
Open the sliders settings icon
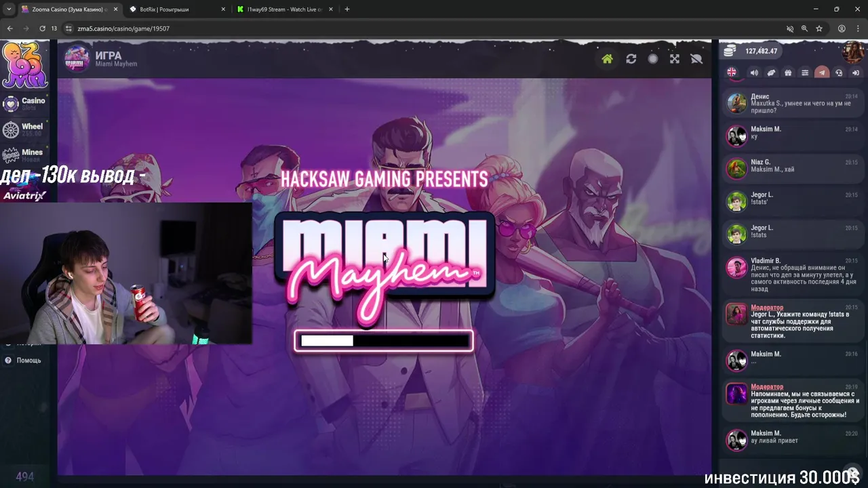[805, 73]
